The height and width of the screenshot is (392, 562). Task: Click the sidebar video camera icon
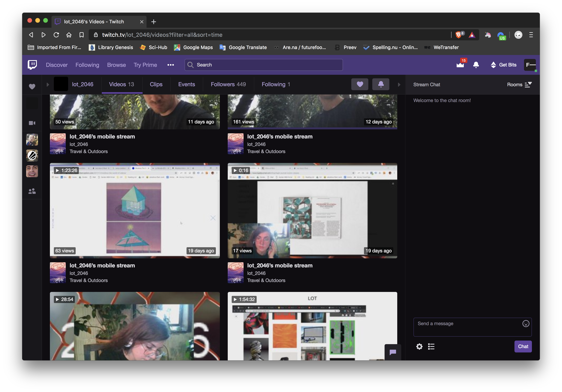(x=32, y=123)
